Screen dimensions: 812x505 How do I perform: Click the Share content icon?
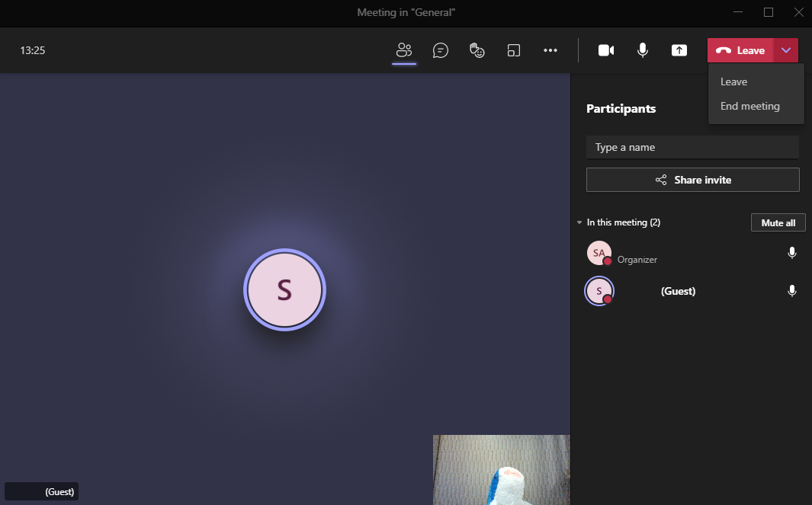click(x=679, y=50)
